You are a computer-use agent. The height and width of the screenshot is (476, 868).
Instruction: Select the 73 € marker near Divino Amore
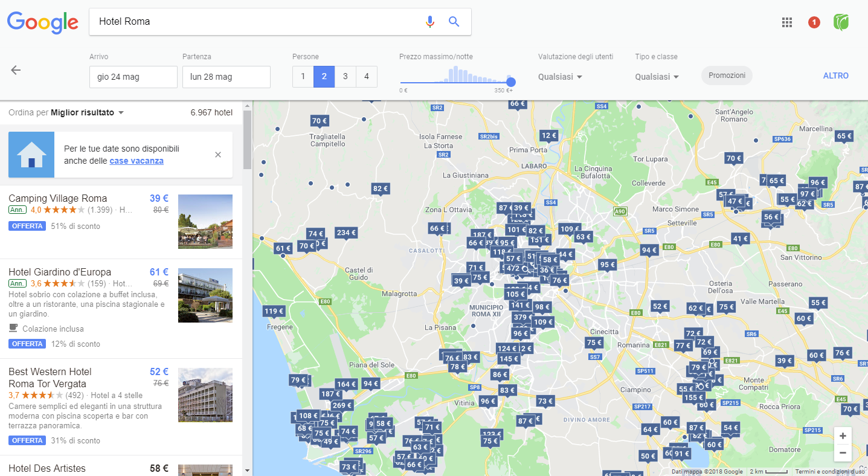point(545,402)
